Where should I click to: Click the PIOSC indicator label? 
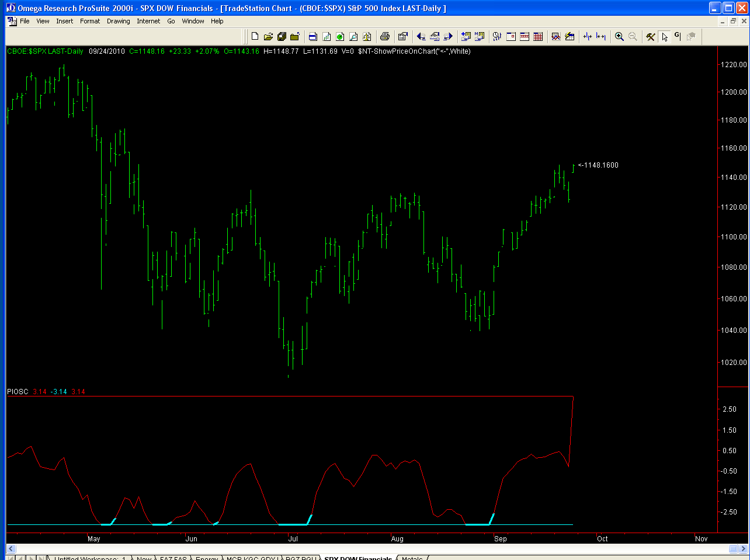(x=18, y=392)
